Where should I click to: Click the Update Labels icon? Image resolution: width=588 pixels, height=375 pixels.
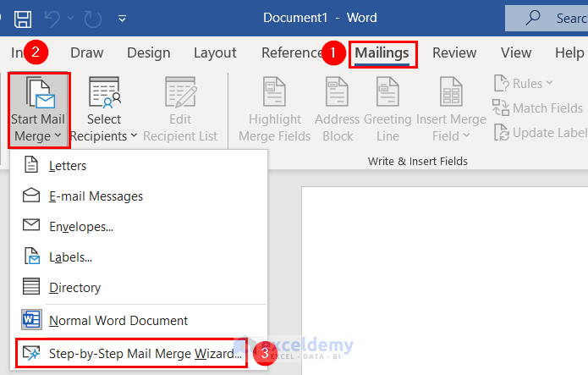[x=502, y=133]
